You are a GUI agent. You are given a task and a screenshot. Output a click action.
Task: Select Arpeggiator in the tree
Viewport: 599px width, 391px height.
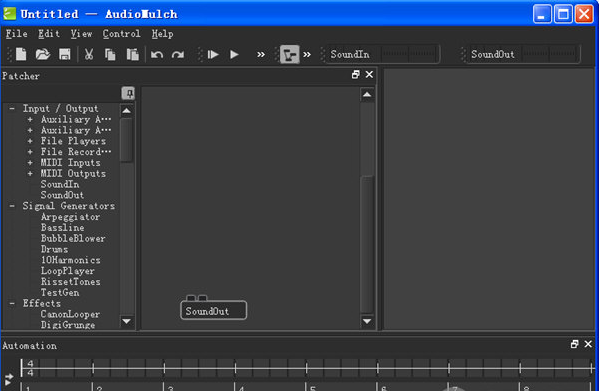[70, 217]
